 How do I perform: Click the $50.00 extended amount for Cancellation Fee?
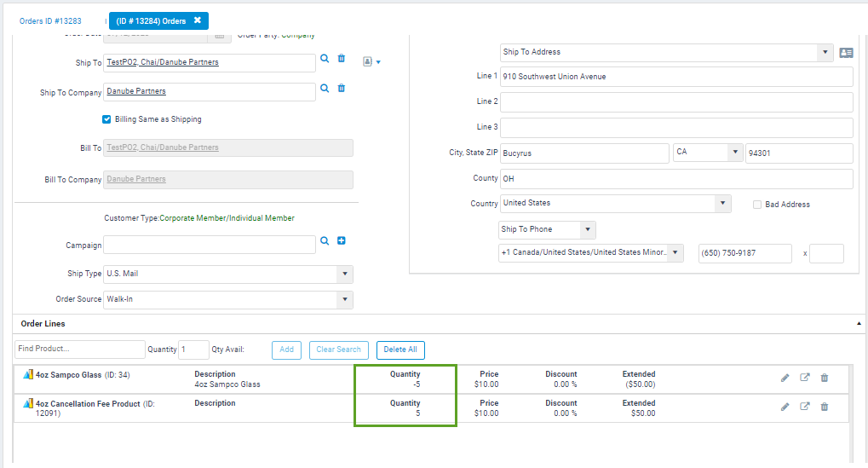point(643,413)
